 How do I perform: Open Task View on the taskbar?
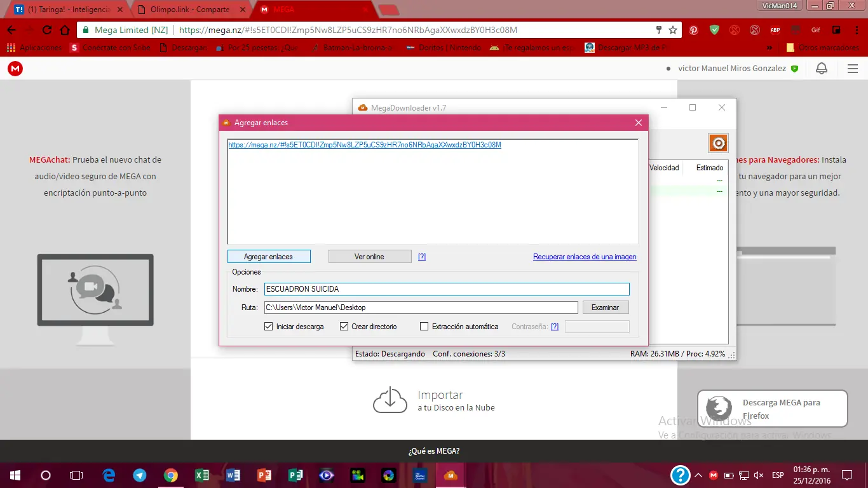tap(76, 475)
